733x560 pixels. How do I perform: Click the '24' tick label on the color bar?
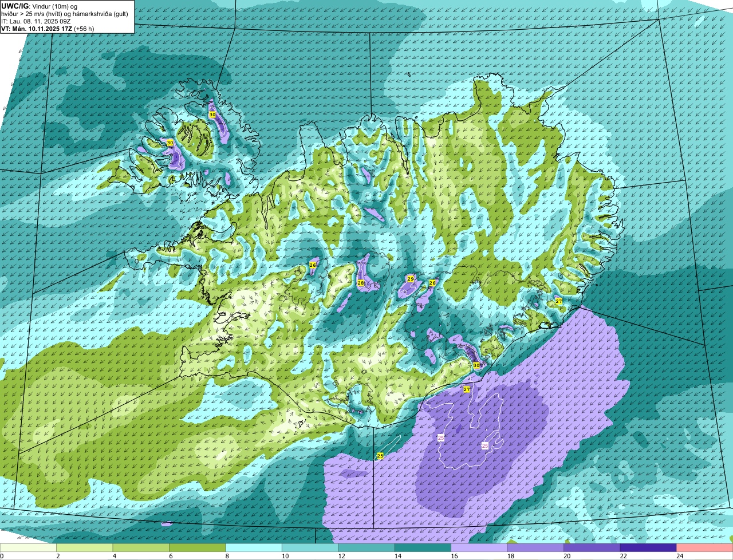pos(680,556)
